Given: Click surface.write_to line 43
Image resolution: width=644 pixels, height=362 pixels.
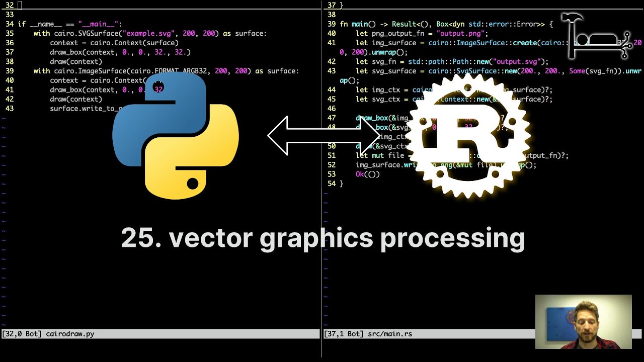Looking at the screenshot, I should [86, 109].
